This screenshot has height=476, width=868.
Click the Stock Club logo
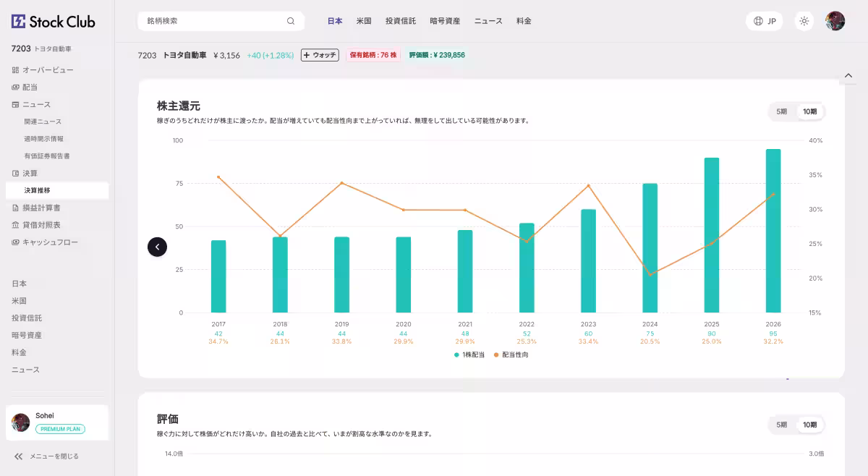[x=53, y=22]
